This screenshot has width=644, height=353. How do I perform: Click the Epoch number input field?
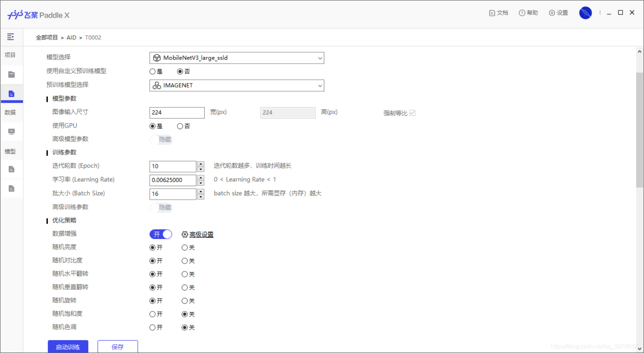(x=173, y=166)
